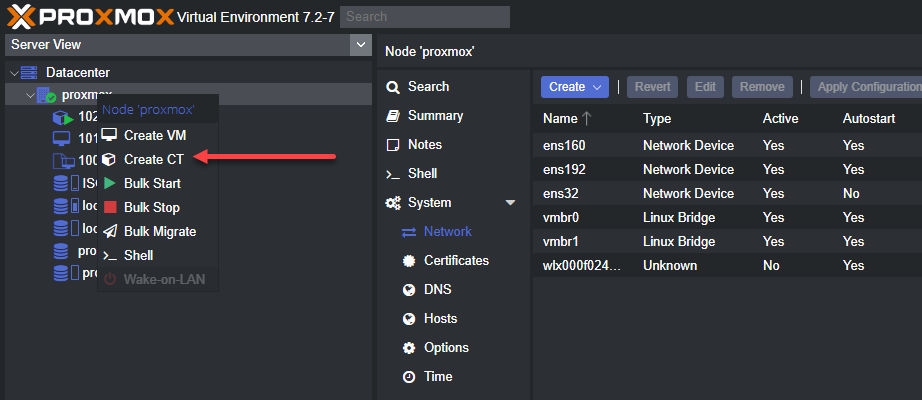Screen dimensions: 922x400
Task: Click the VM 101 monitor icon
Action: (61, 139)
